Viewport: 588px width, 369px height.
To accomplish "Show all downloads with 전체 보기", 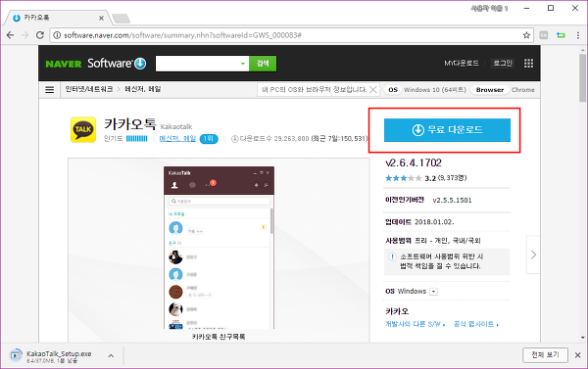I will pyautogui.click(x=545, y=354).
